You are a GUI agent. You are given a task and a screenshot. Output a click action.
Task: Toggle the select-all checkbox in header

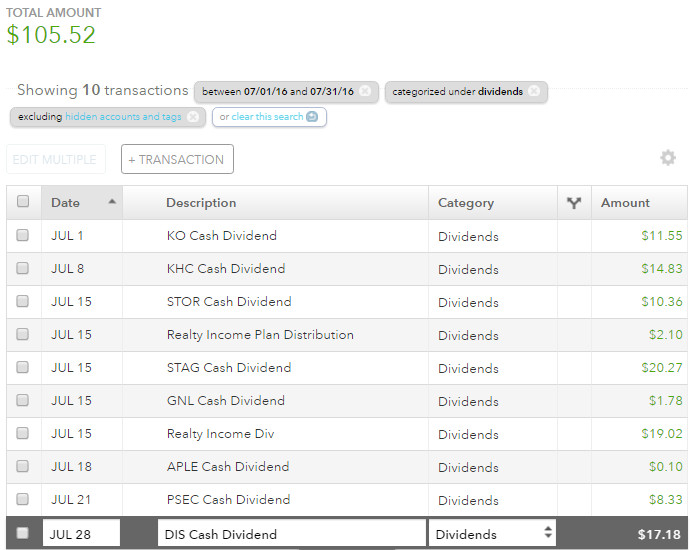coord(23,202)
